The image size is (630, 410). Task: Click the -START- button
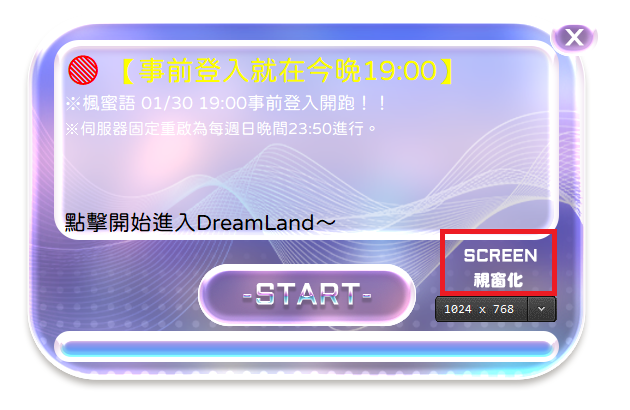307,294
